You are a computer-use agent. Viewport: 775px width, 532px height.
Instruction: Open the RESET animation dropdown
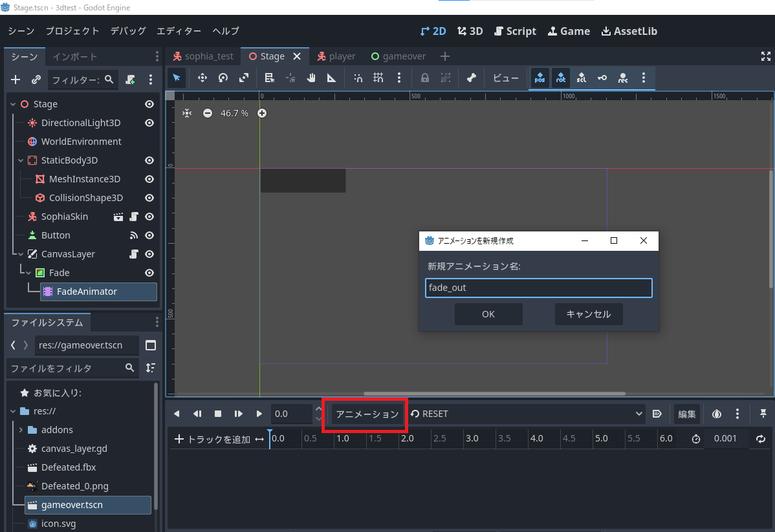(x=527, y=414)
